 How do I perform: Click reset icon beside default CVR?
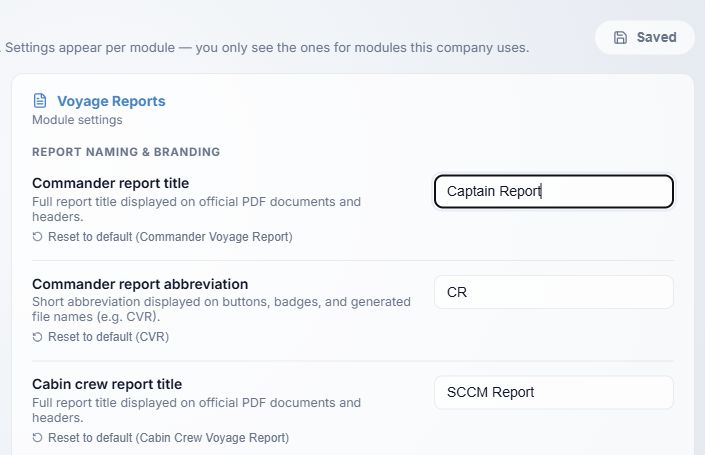pos(37,337)
